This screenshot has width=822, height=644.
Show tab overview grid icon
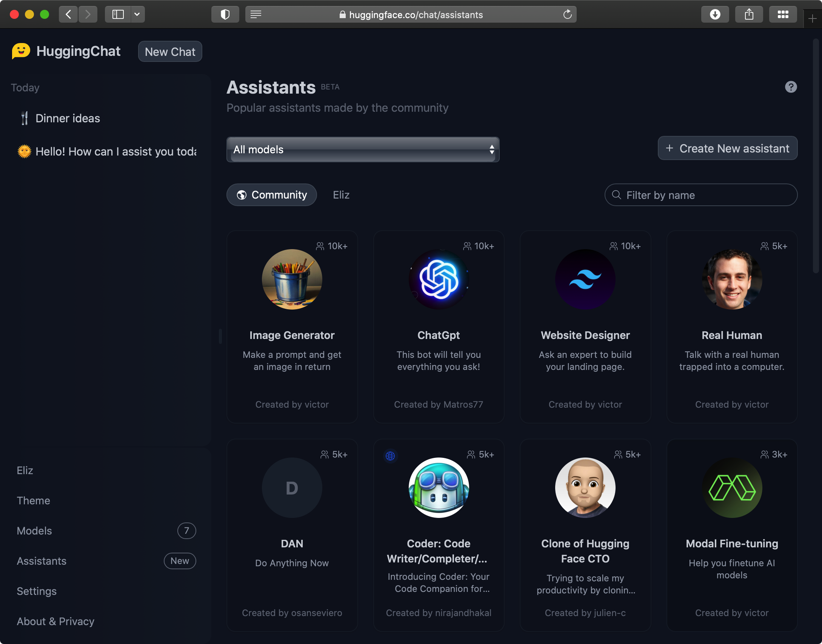click(x=783, y=14)
